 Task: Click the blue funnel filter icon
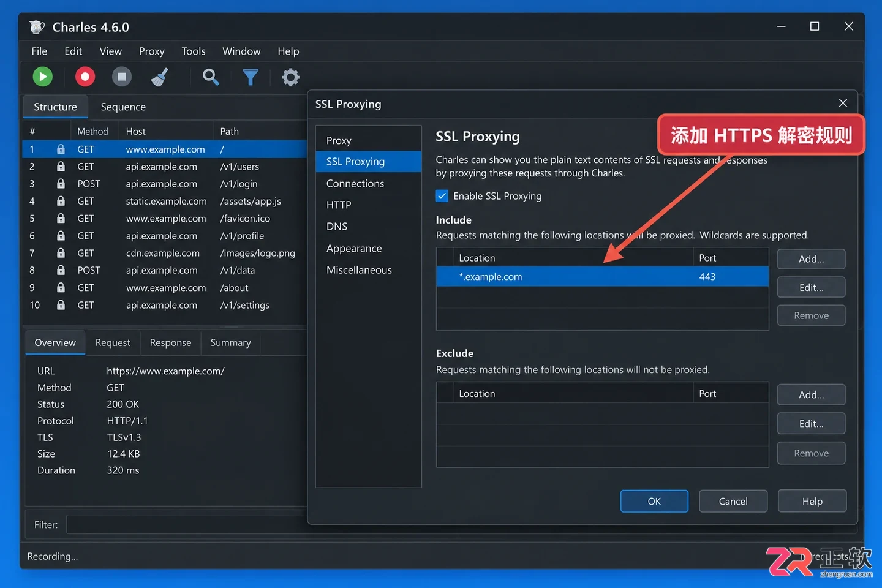251,77
